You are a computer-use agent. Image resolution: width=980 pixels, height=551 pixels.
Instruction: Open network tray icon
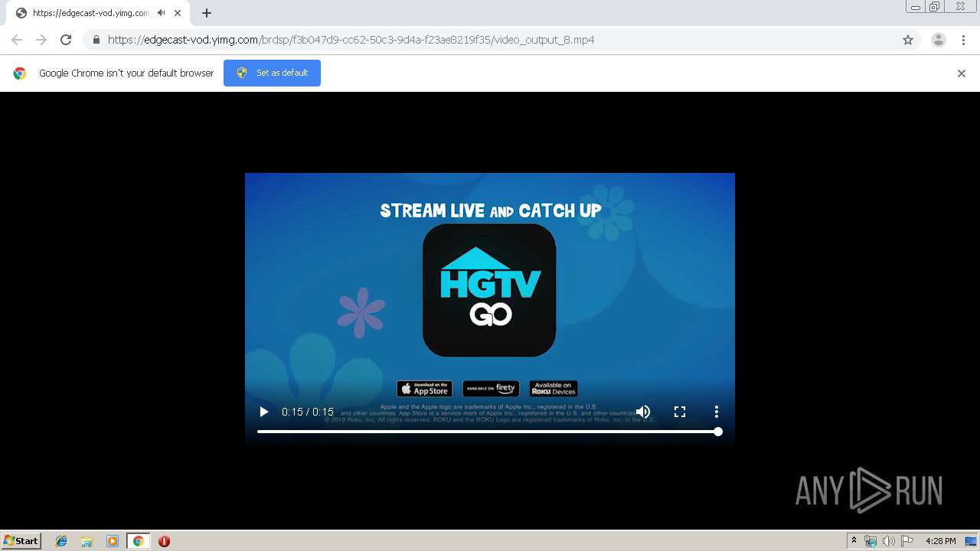(871, 541)
